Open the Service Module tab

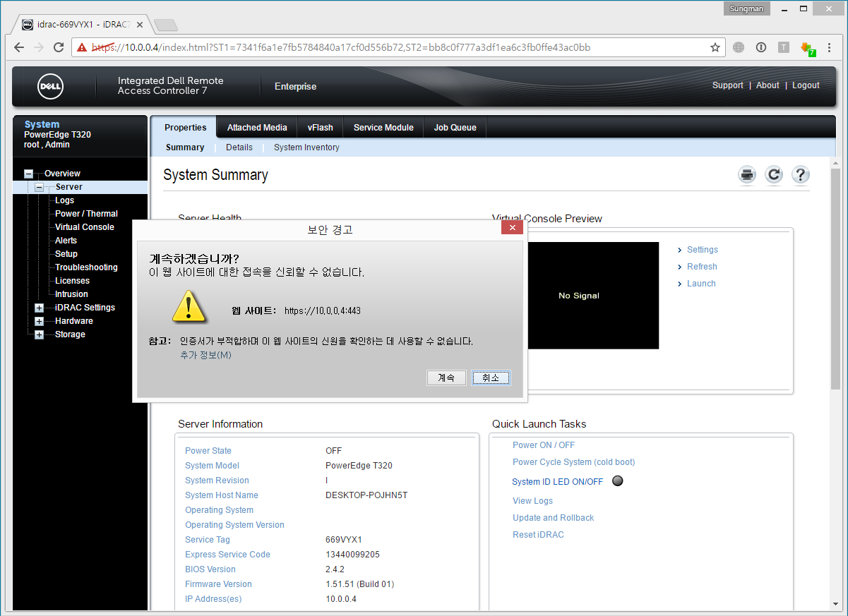(383, 128)
